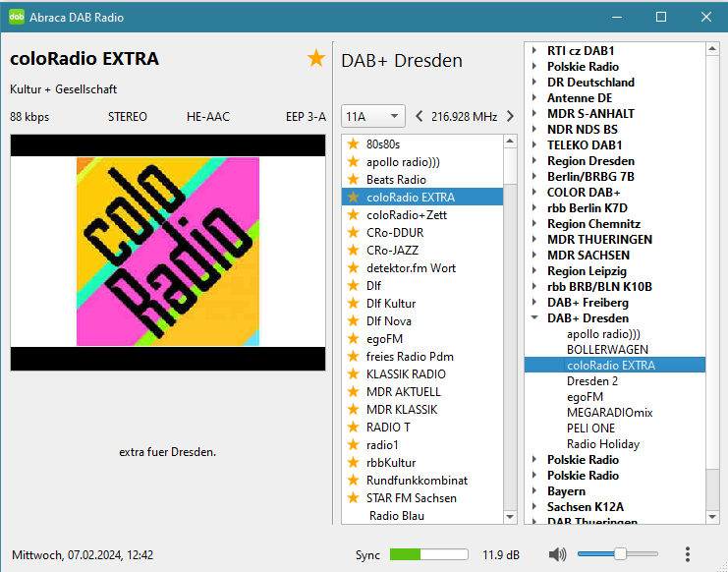Mute audio with the speaker icon
The image size is (728, 572).
tap(557, 555)
